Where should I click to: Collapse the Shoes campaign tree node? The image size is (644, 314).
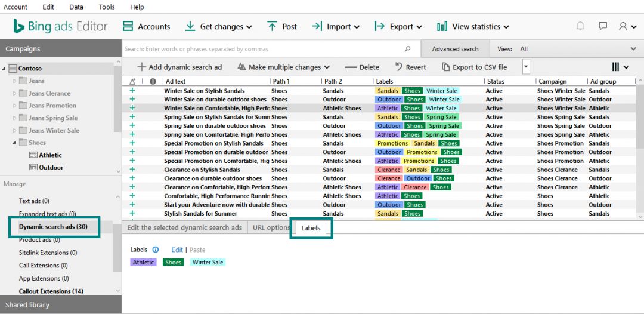(x=14, y=143)
